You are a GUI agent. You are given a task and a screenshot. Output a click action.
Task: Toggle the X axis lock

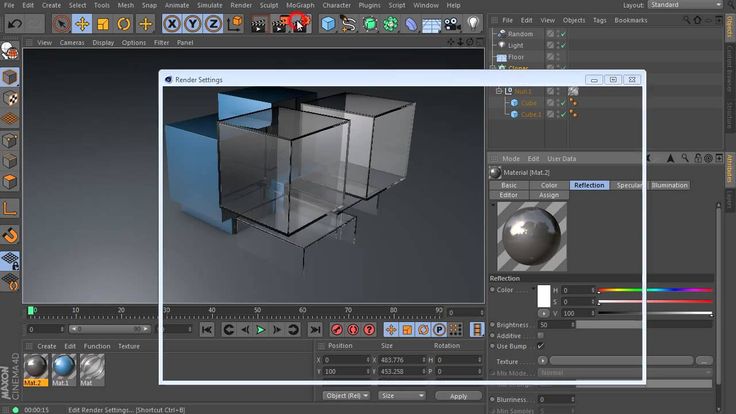[x=173, y=23]
